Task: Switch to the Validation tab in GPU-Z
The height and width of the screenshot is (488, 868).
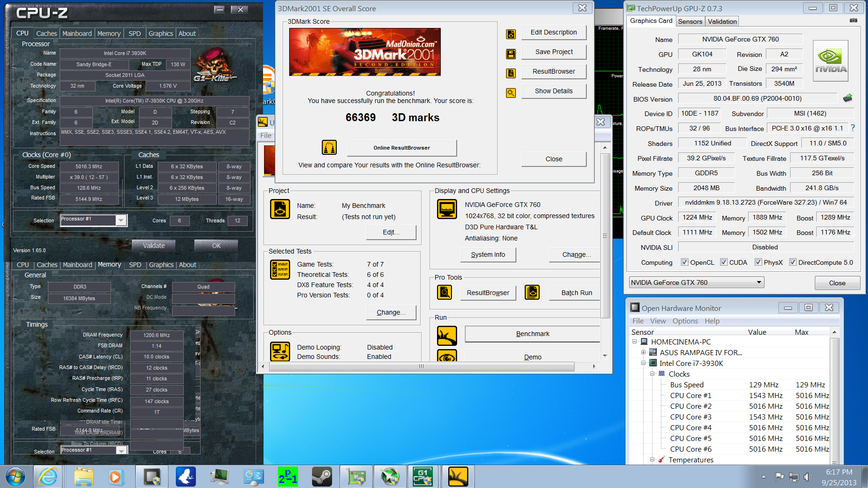Action: coord(722,21)
